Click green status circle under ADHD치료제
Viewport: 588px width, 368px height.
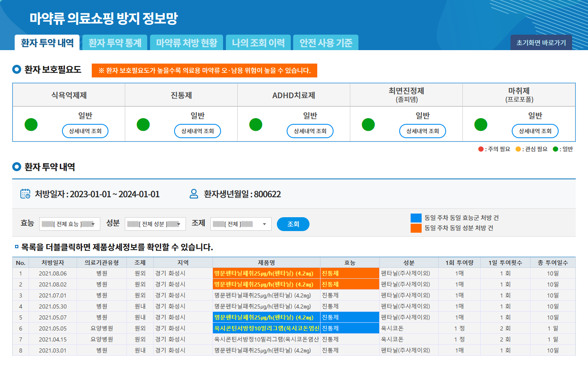coord(256,124)
